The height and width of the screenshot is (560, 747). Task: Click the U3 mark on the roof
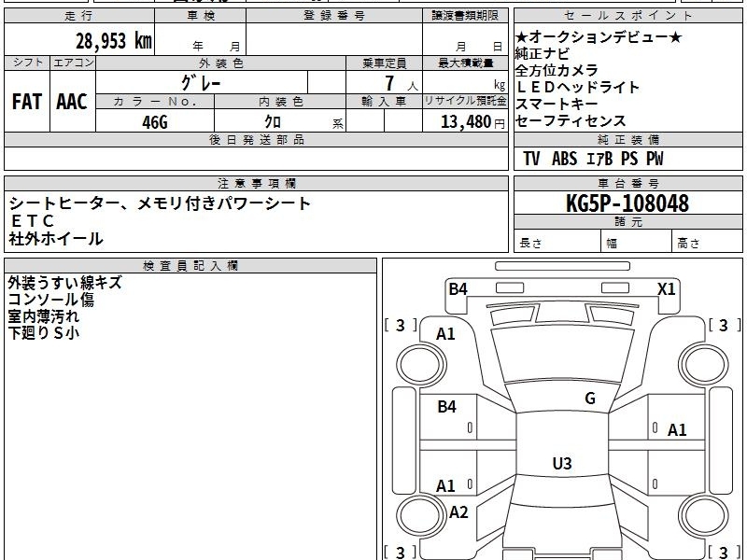click(562, 463)
